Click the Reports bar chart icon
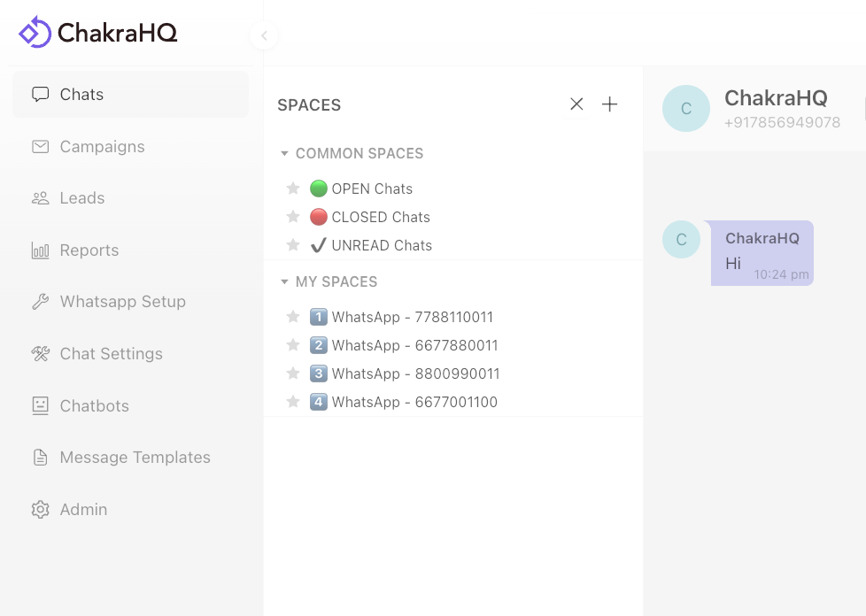The height and width of the screenshot is (616, 866). pos(41,250)
